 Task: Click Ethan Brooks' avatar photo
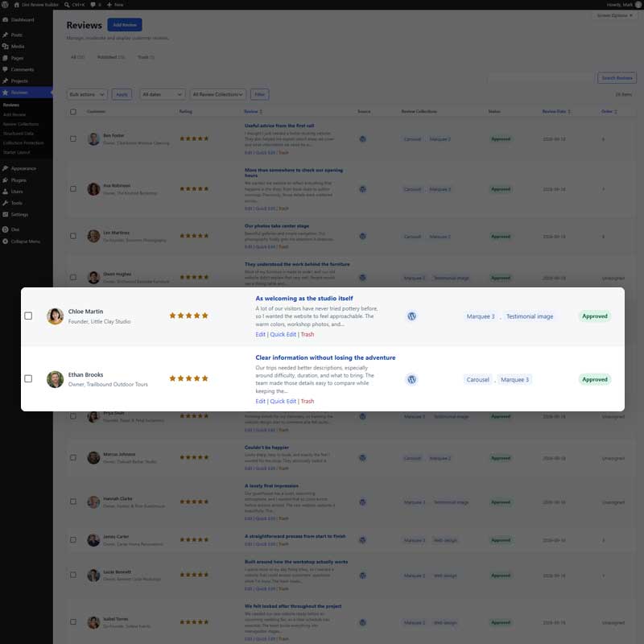tap(55, 379)
